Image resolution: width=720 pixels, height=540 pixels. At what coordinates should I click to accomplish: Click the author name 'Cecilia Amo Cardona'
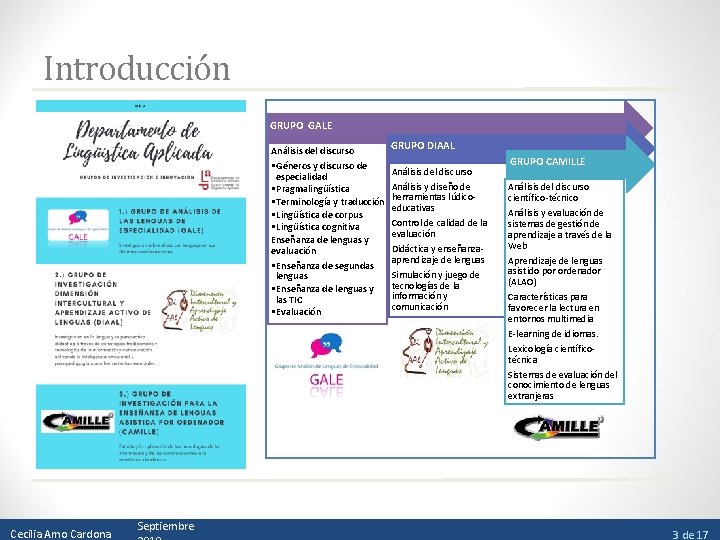point(61,534)
